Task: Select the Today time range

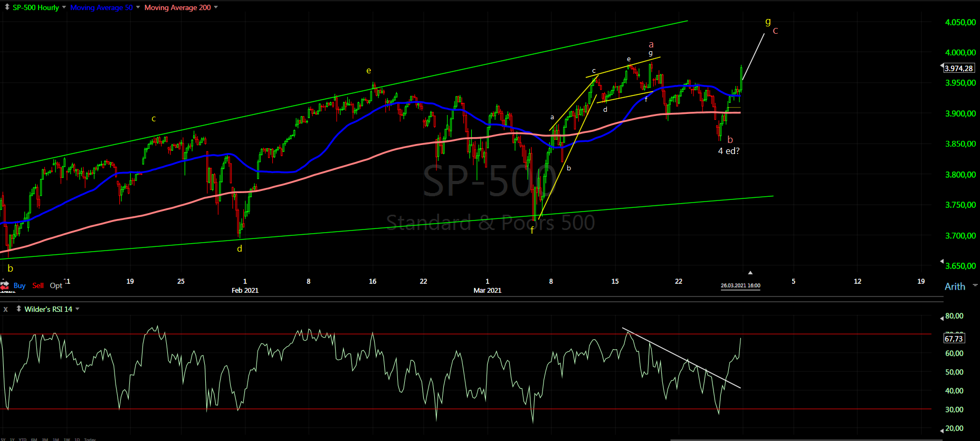Action: coord(90,439)
